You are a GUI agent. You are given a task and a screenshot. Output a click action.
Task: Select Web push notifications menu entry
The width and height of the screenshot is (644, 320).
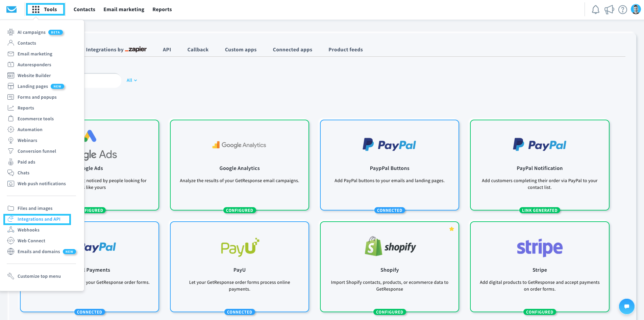[42, 183]
